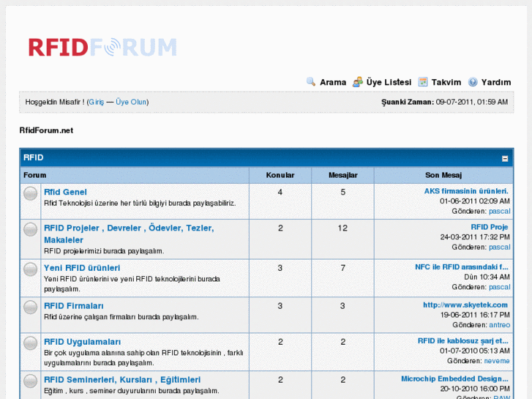
Task: Click the description 'Rfid üzerine çalışan firmaları'
Action: 121,317
